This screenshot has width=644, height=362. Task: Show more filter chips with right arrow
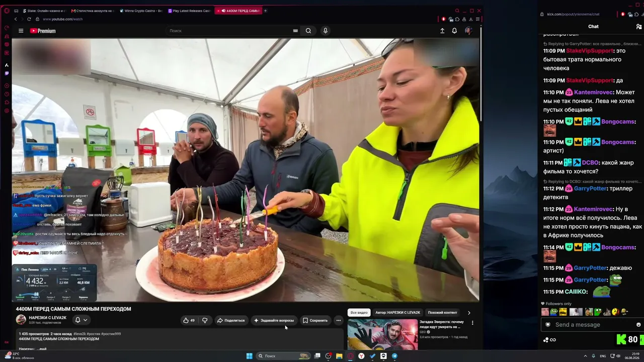tap(469, 313)
